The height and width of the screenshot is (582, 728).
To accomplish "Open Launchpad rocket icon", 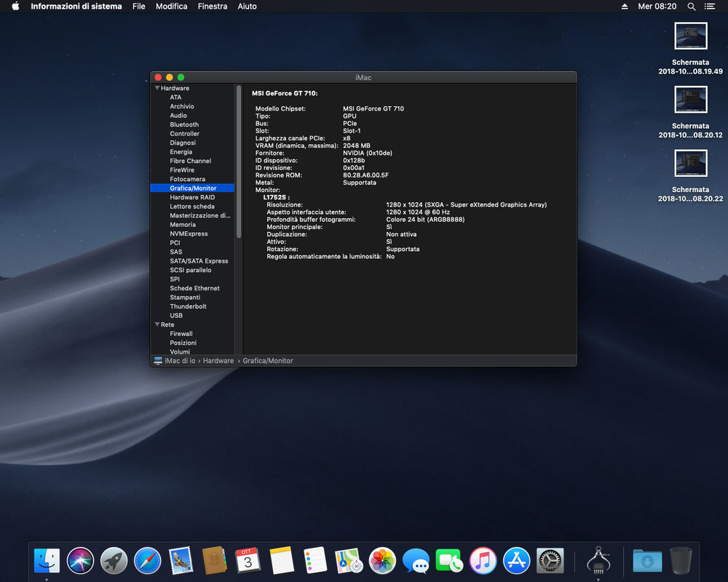I will (x=114, y=561).
